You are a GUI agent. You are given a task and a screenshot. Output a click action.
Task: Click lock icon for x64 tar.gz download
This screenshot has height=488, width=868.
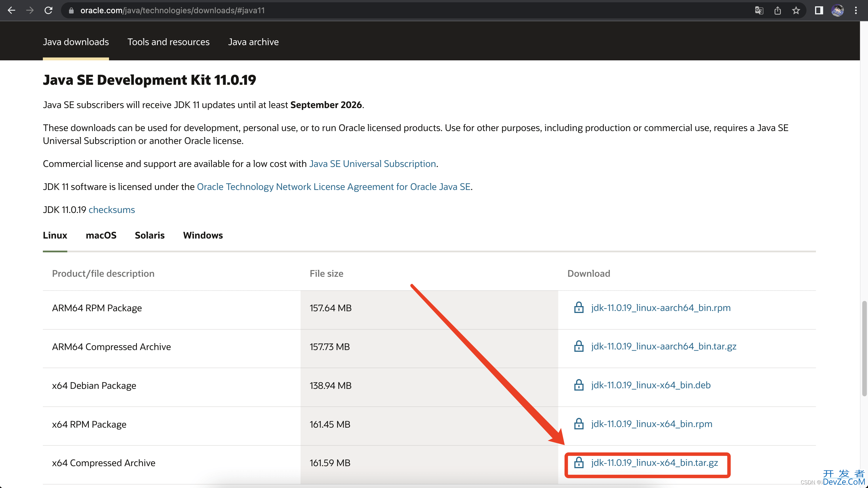[x=579, y=462]
